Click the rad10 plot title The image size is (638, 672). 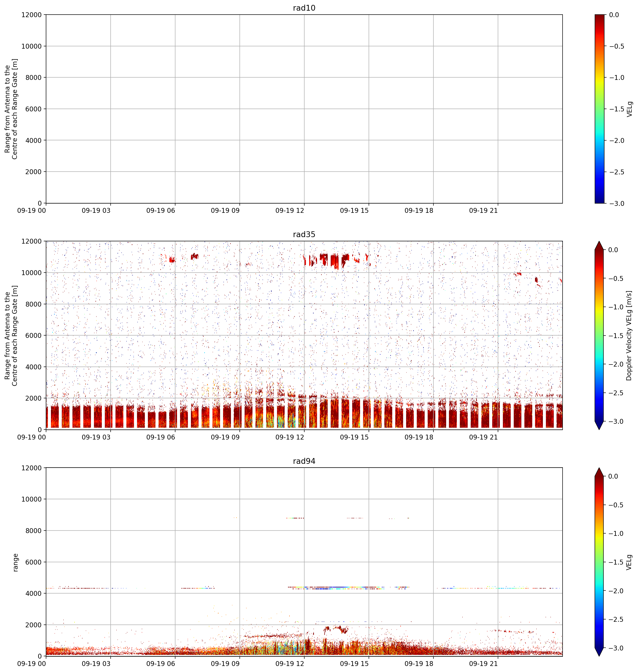[x=304, y=8]
